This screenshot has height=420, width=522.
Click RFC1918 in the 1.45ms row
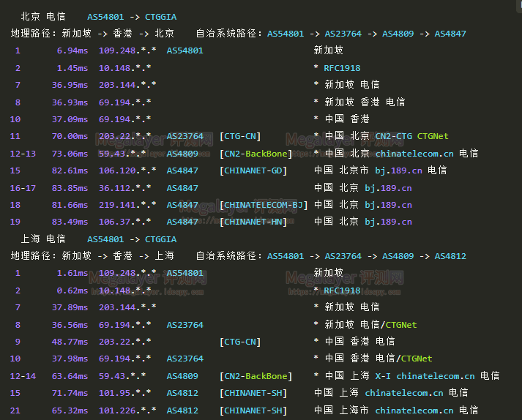342,68
